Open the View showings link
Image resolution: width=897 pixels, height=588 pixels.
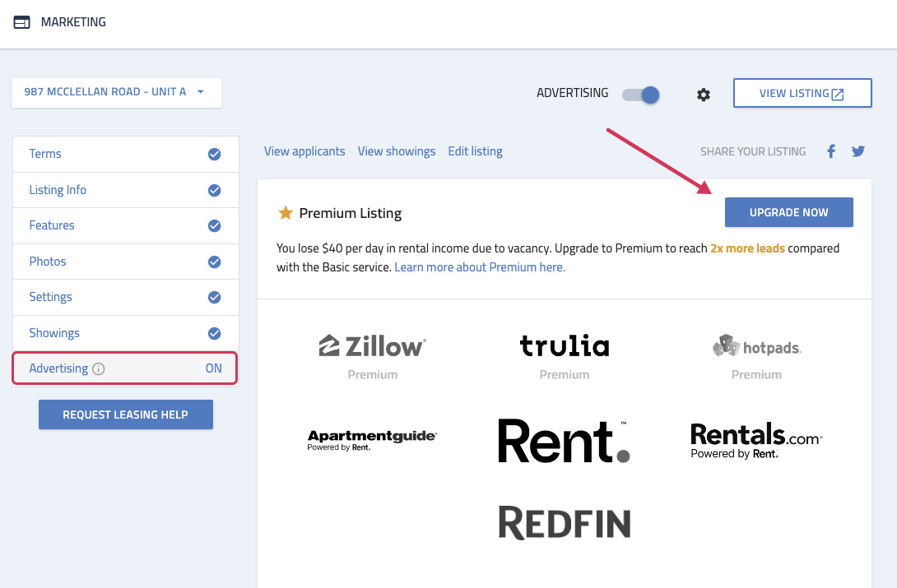[397, 151]
